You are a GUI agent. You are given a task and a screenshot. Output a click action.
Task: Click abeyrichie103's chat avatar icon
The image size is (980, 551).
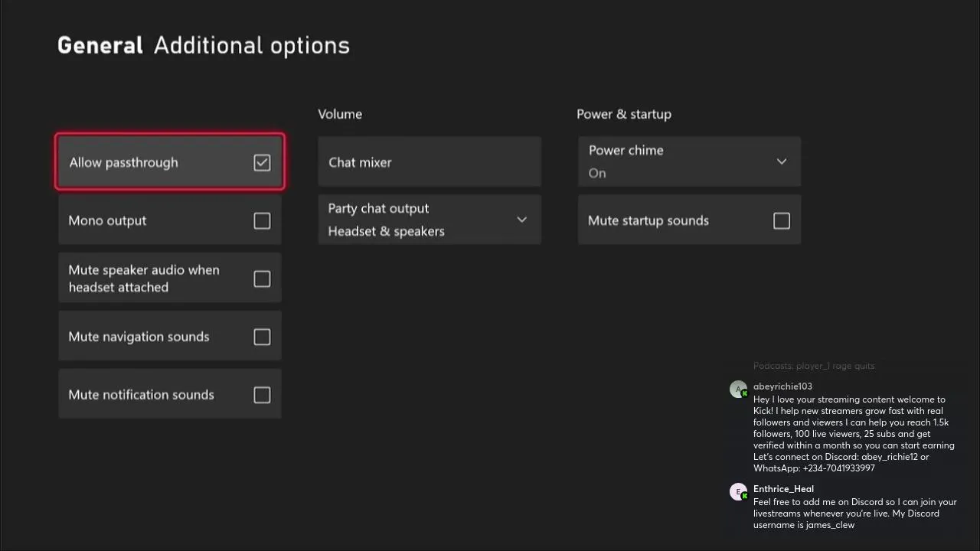click(738, 390)
